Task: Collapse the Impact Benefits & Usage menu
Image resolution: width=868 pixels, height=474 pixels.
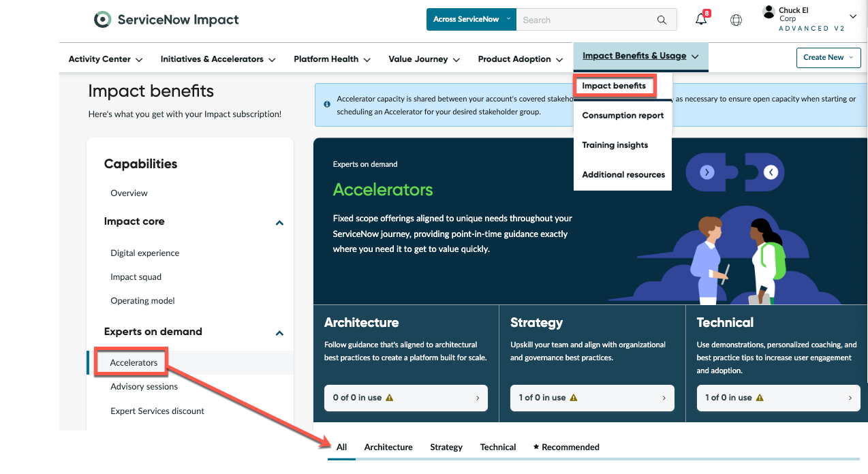Action: pos(640,57)
